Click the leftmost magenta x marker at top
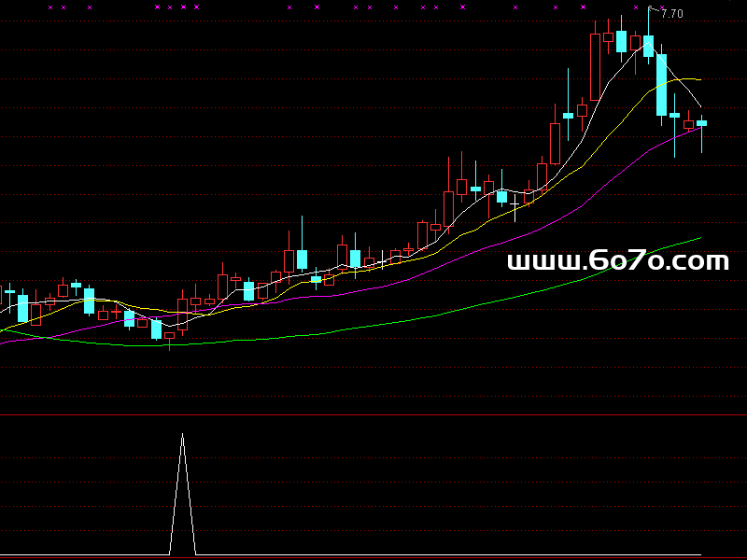The image size is (747, 560). coord(50,7)
